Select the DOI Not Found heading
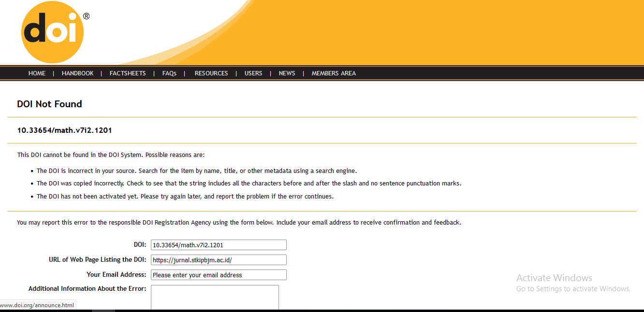The image size is (644, 312). (49, 104)
